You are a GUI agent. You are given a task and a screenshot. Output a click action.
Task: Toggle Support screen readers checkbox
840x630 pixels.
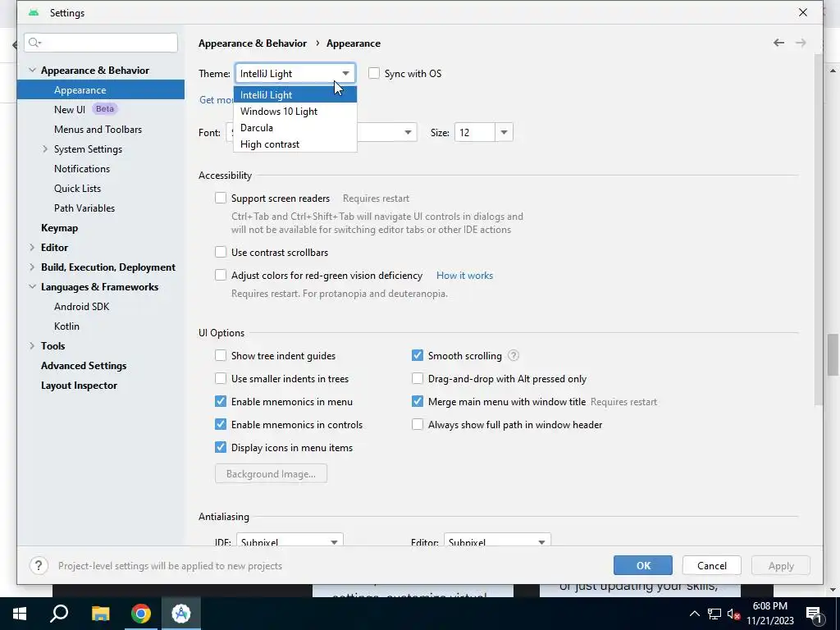221,199
